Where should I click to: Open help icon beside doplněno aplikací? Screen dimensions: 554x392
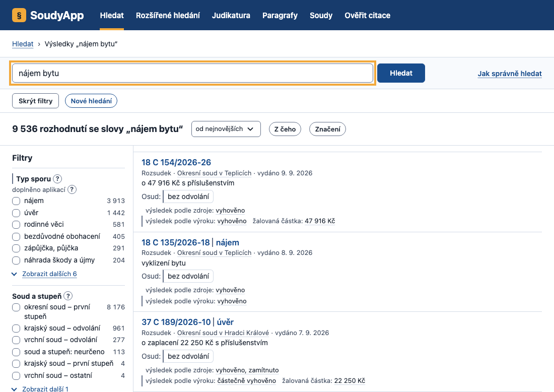coord(72,190)
